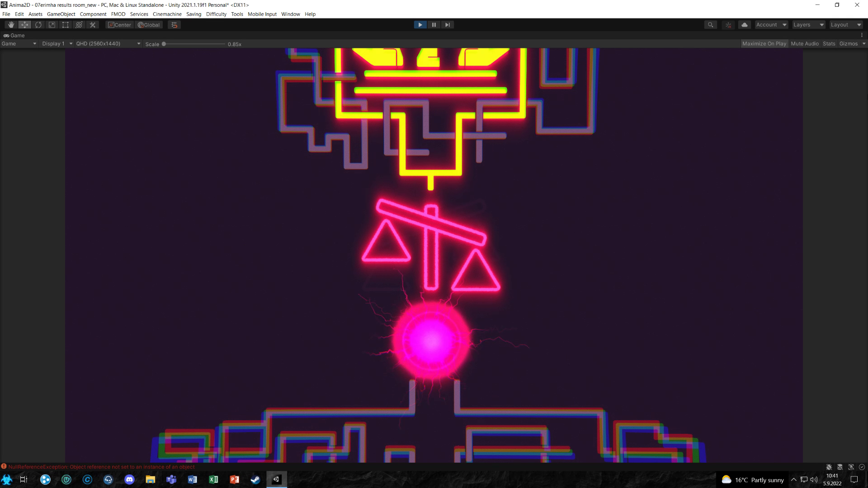
Task: Click the Layers dropdown button
Action: (x=808, y=24)
